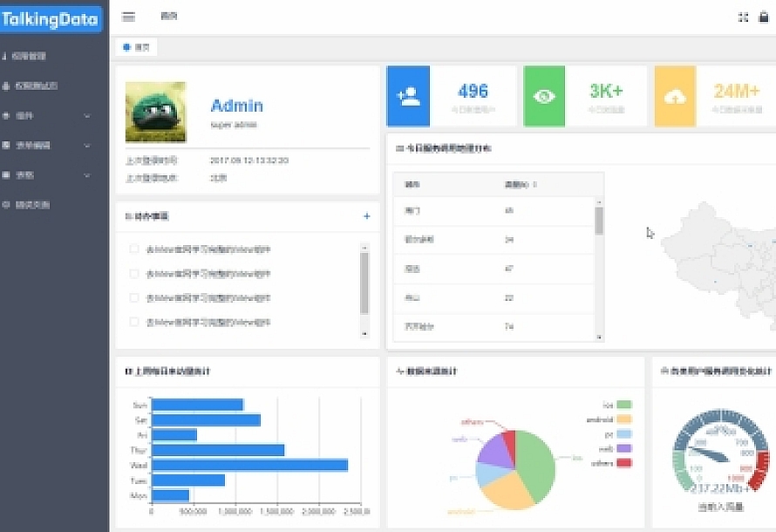Check the first to-do item checkbox
Viewport: 776px width, 532px height.
[x=134, y=249]
